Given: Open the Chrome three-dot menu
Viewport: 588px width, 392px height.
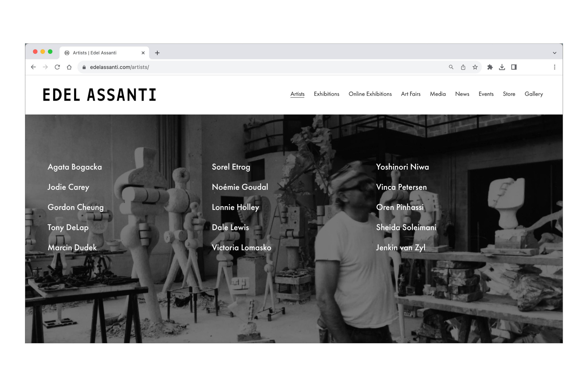Looking at the screenshot, I should pyautogui.click(x=555, y=67).
